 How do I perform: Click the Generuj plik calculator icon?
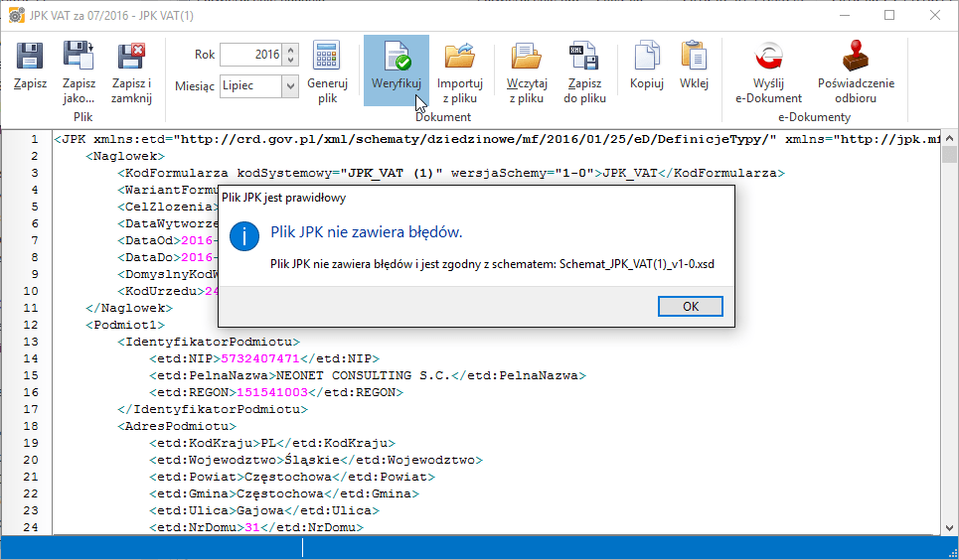point(327,57)
